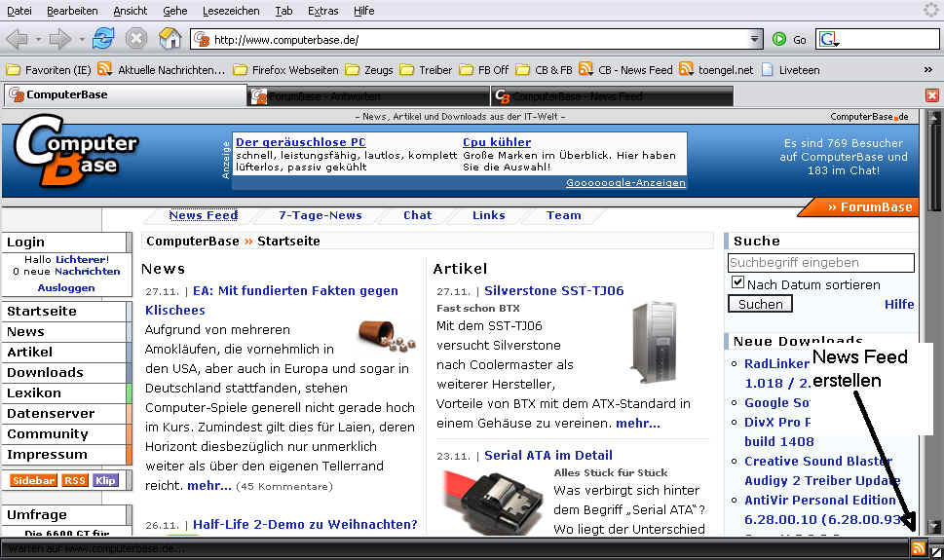Open the Team nav link
The height and width of the screenshot is (560, 944).
coord(563,215)
